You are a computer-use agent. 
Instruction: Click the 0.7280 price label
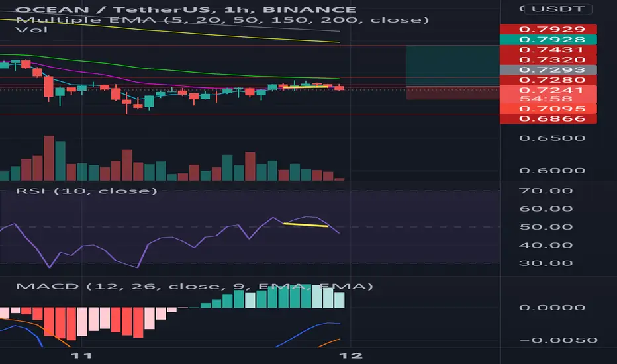548,80
